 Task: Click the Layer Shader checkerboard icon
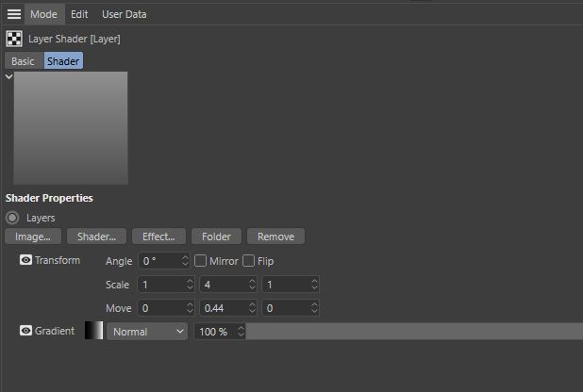point(14,39)
